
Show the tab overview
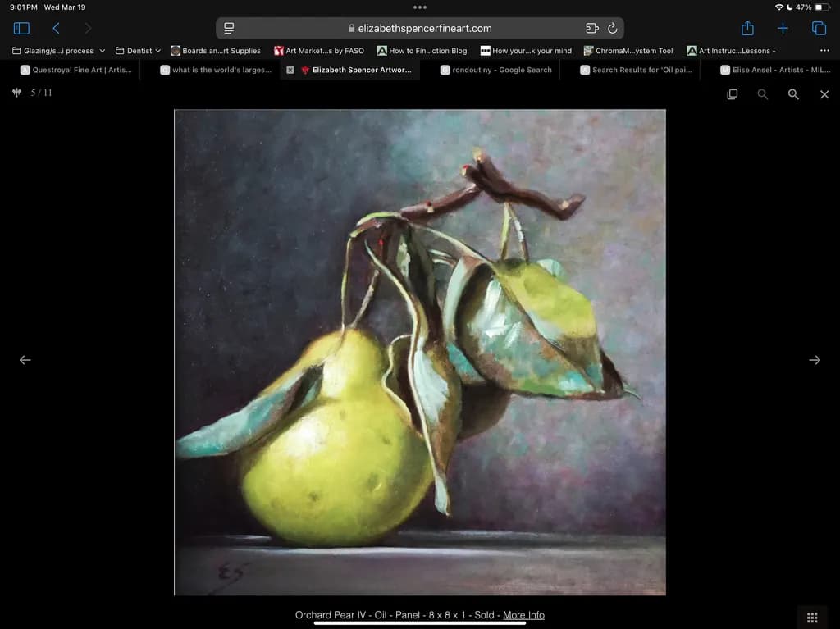click(819, 28)
